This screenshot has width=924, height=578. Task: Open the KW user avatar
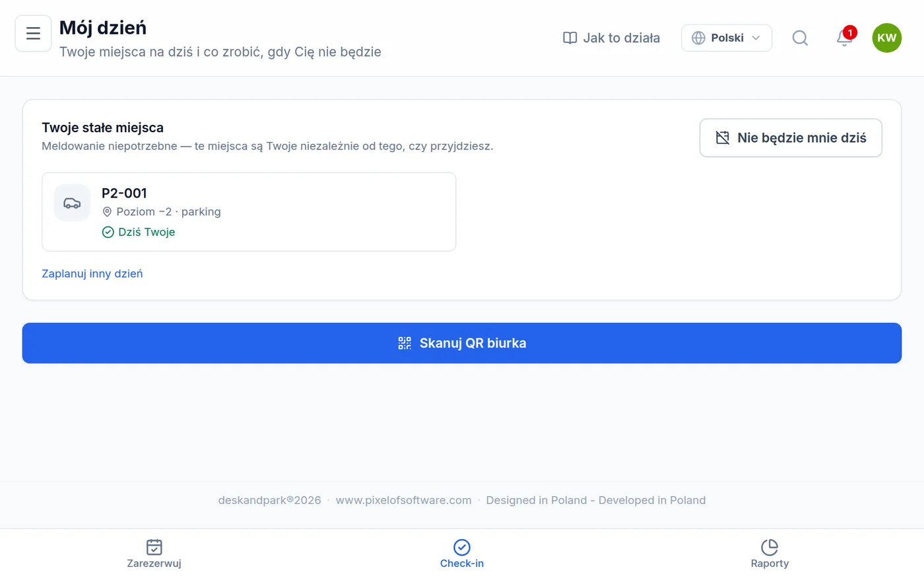[x=886, y=38]
